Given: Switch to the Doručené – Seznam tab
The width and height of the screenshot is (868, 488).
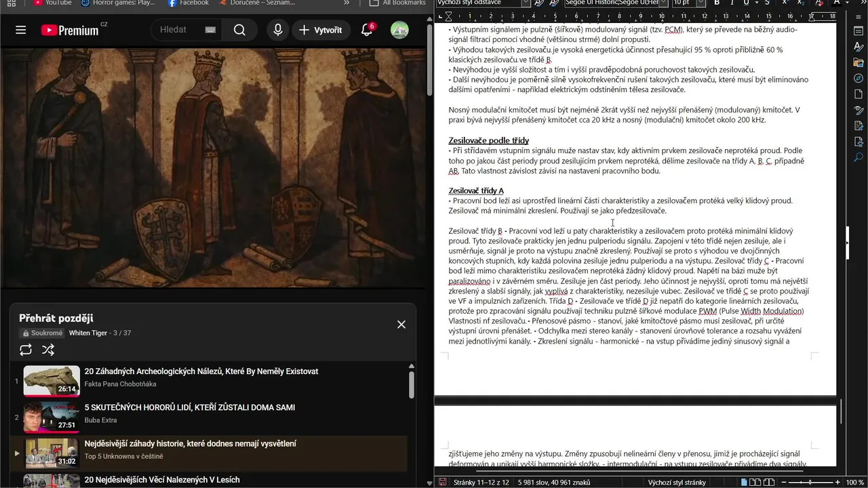Looking at the screenshot, I should tap(258, 3).
